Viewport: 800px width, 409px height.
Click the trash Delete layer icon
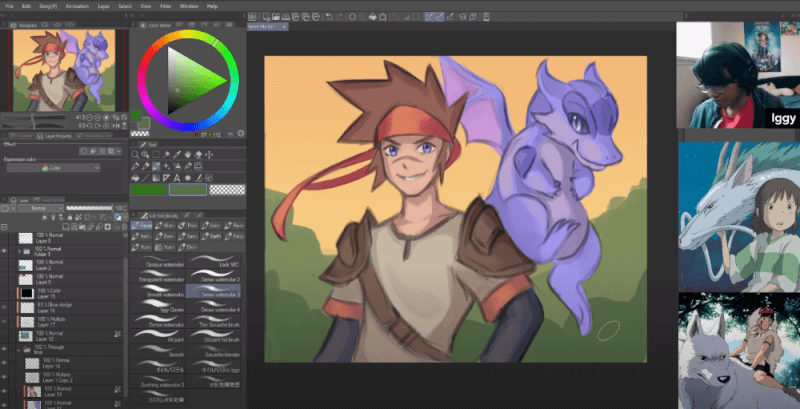coord(124,227)
